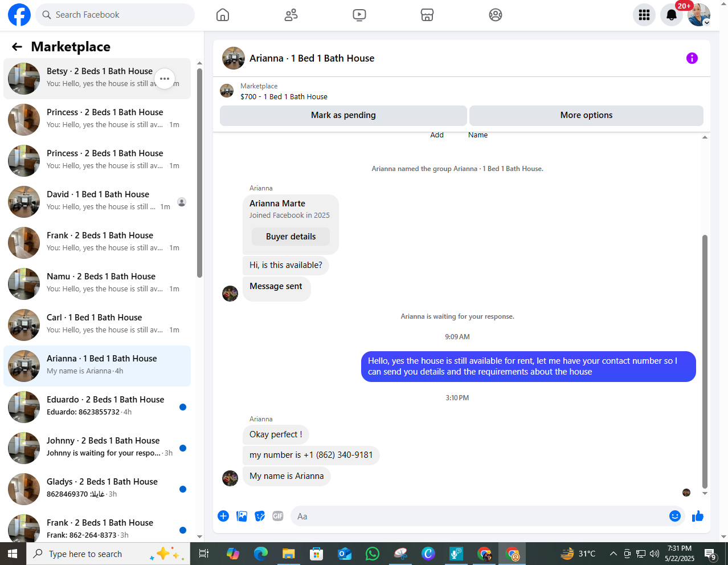The image size is (728, 565).
Task: Send a thumbs-up like
Action: pos(698,516)
